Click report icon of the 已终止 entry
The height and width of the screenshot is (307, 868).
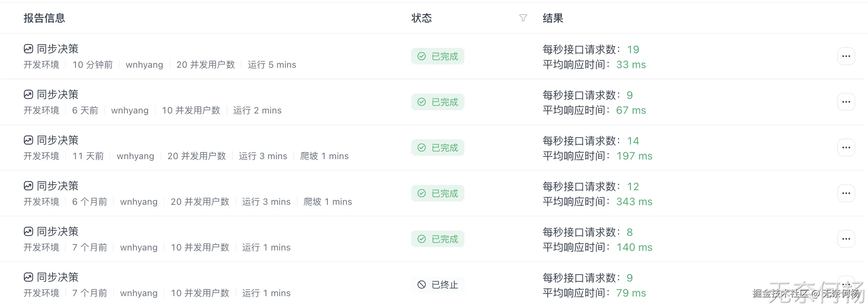[28, 277]
